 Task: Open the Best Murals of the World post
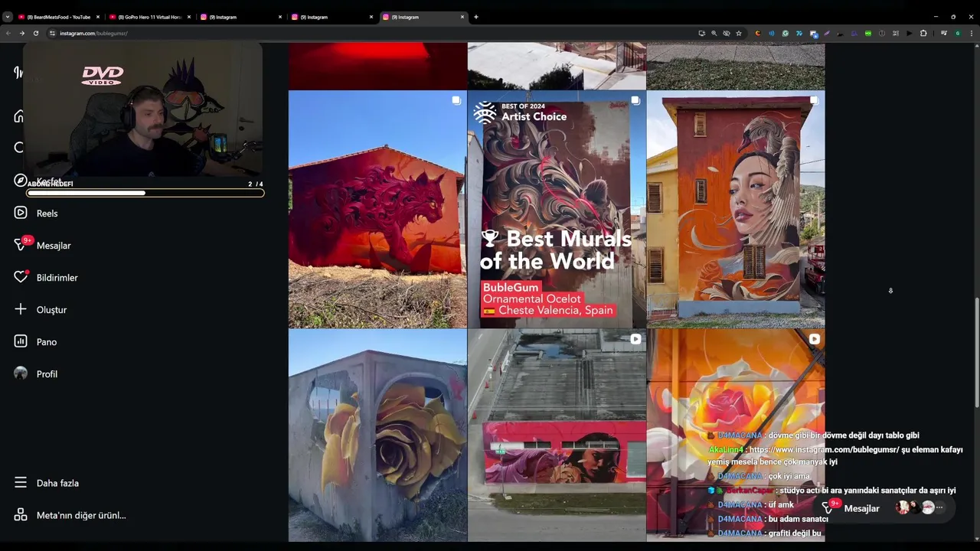tap(557, 210)
